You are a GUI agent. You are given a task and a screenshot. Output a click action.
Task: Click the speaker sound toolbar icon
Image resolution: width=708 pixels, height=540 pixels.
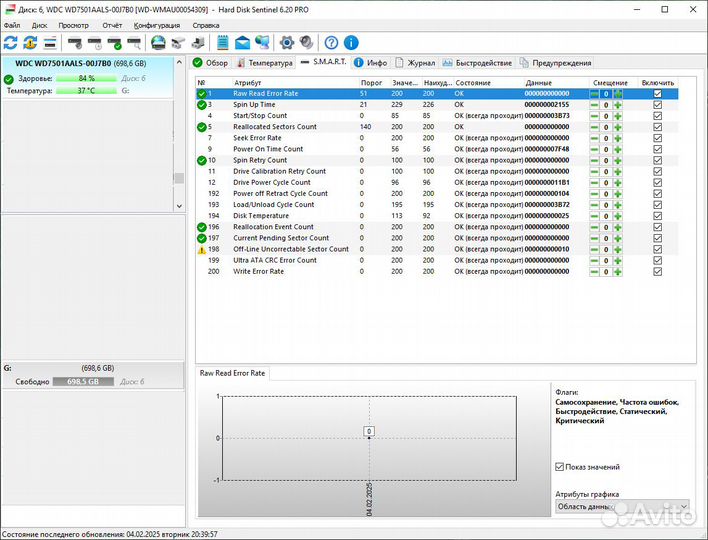[305, 43]
